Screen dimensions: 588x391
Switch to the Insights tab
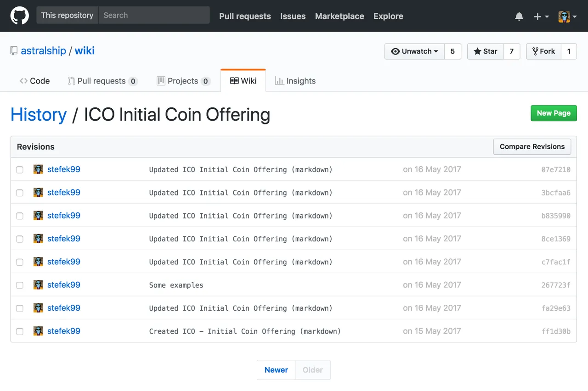[x=295, y=81]
